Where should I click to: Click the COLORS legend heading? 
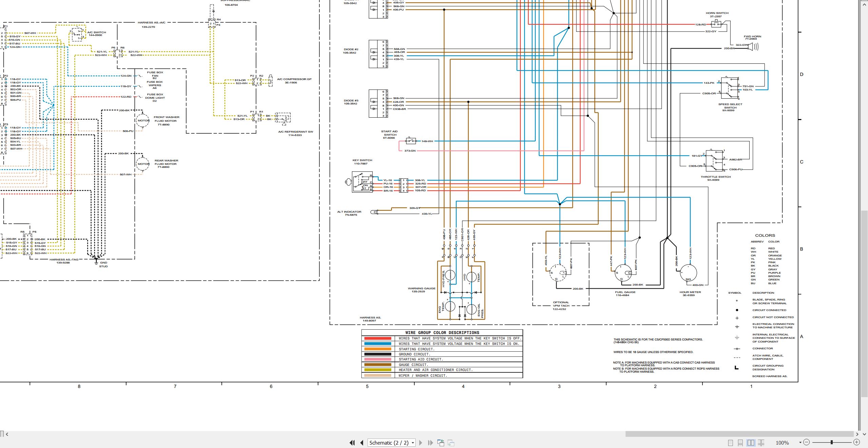coord(765,235)
